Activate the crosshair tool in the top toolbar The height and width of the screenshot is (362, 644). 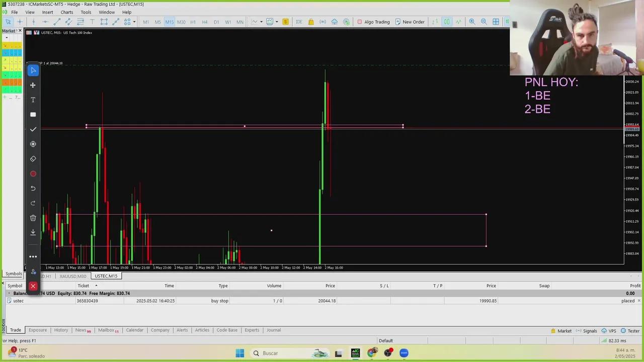pyautogui.click(x=20, y=22)
